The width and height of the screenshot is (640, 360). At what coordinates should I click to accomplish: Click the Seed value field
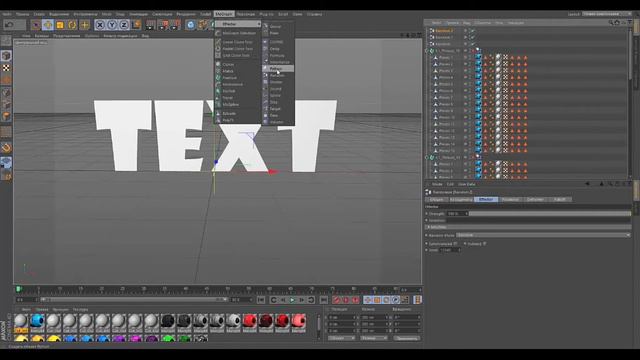(449, 250)
